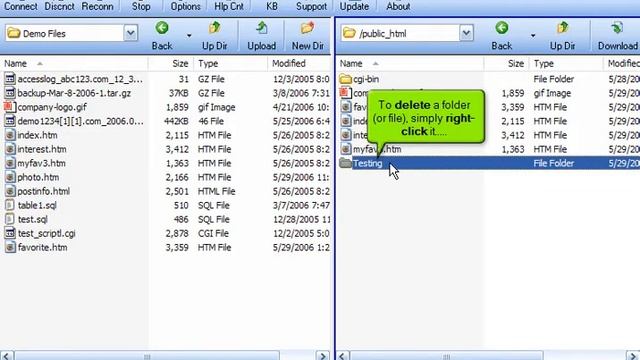Image resolution: width=640 pixels, height=360 pixels.
Task: Open the KB toolbar item
Action: pyautogui.click(x=272, y=7)
